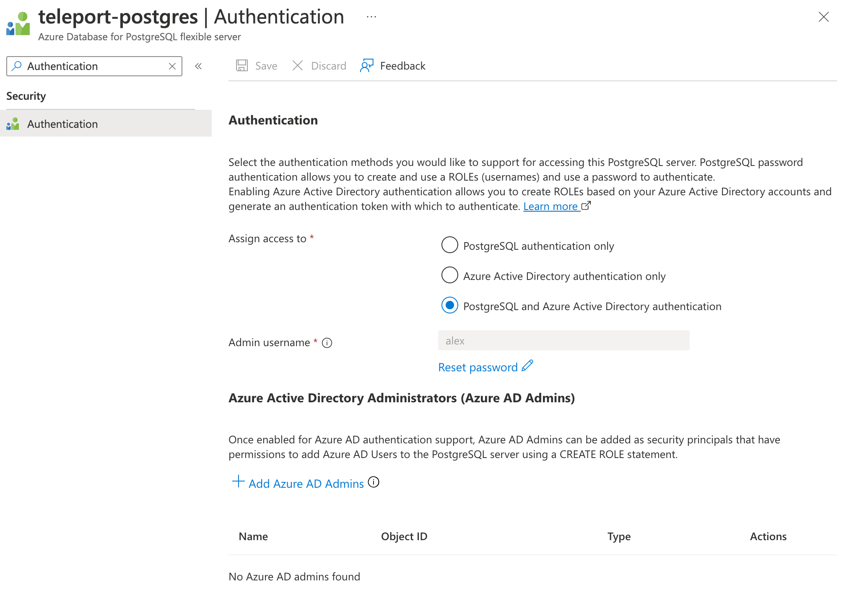This screenshot has height=616, width=854.
Task: Click the Save disk icon
Action: pos(242,65)
